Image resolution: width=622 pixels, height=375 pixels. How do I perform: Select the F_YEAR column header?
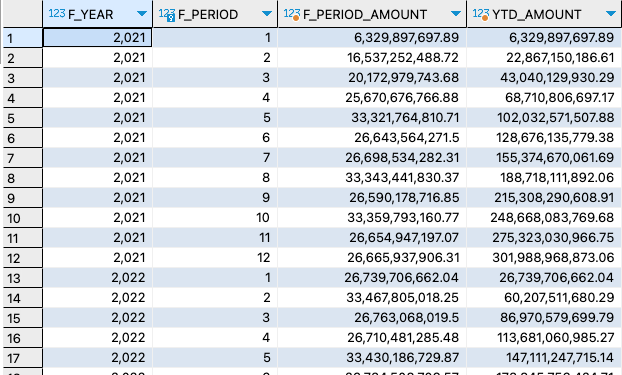[98, 14]
